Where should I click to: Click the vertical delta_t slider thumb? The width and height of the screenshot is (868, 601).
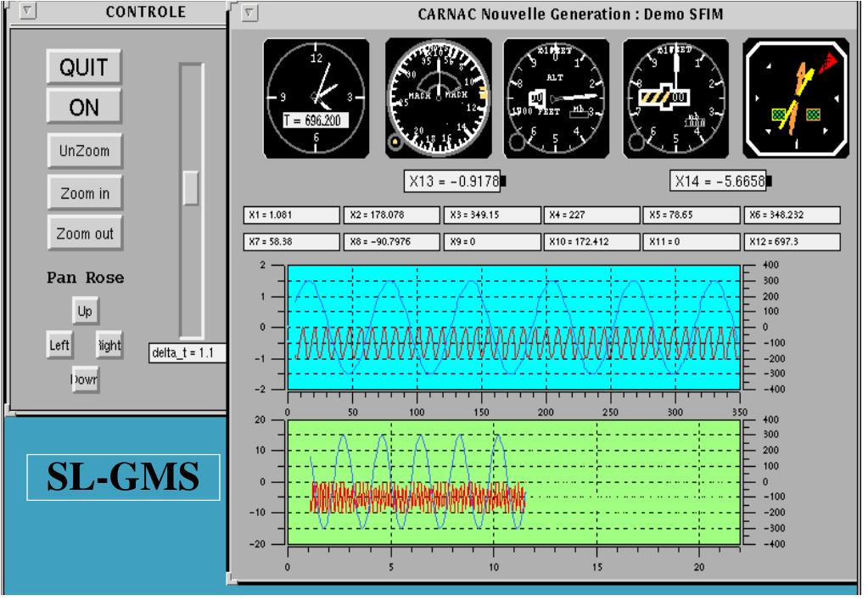190,188
